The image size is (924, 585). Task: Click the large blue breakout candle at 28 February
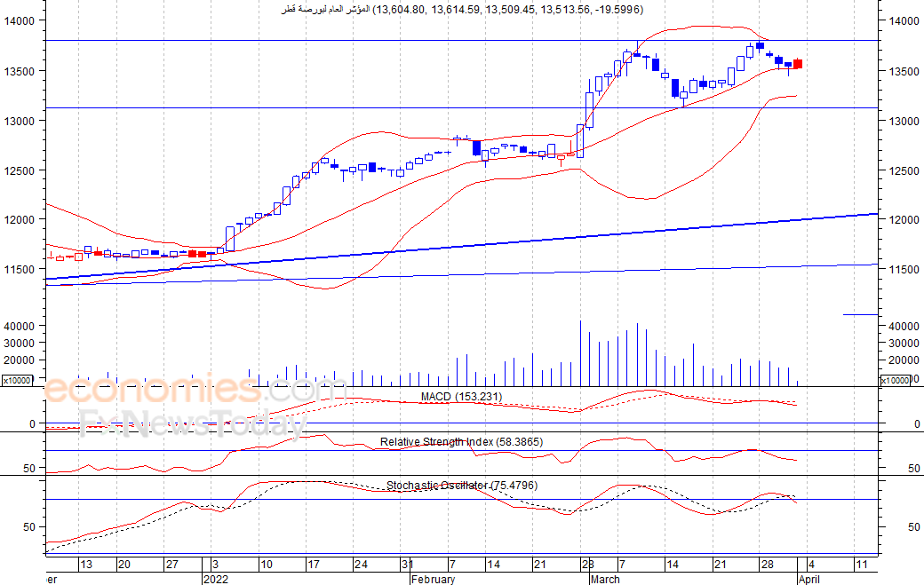(580, 140)
